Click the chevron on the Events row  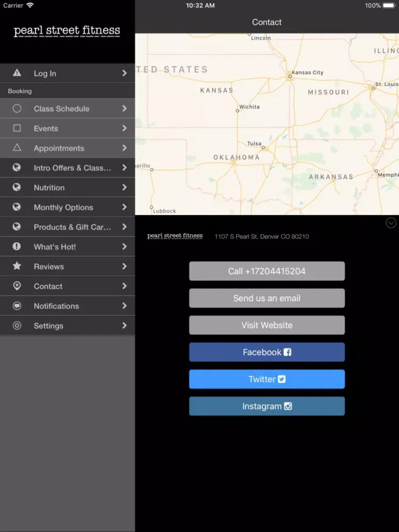point(124,128)
